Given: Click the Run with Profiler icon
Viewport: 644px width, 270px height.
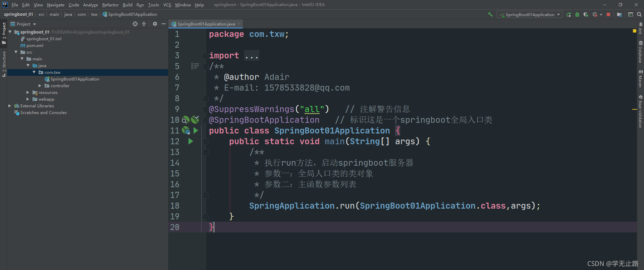Looking at the screenshot, I should [x=595, y=14].
